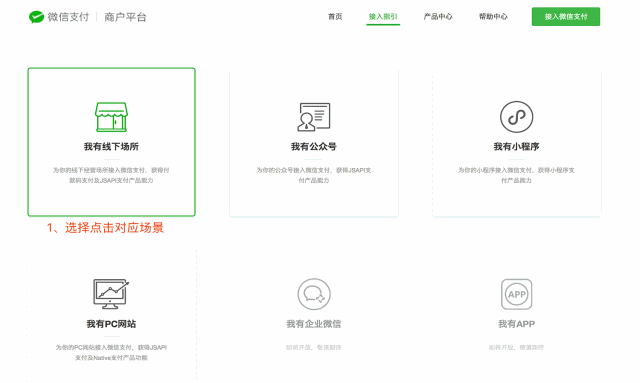
Task: Choose the 我有公众号 title
Action: 313,147
